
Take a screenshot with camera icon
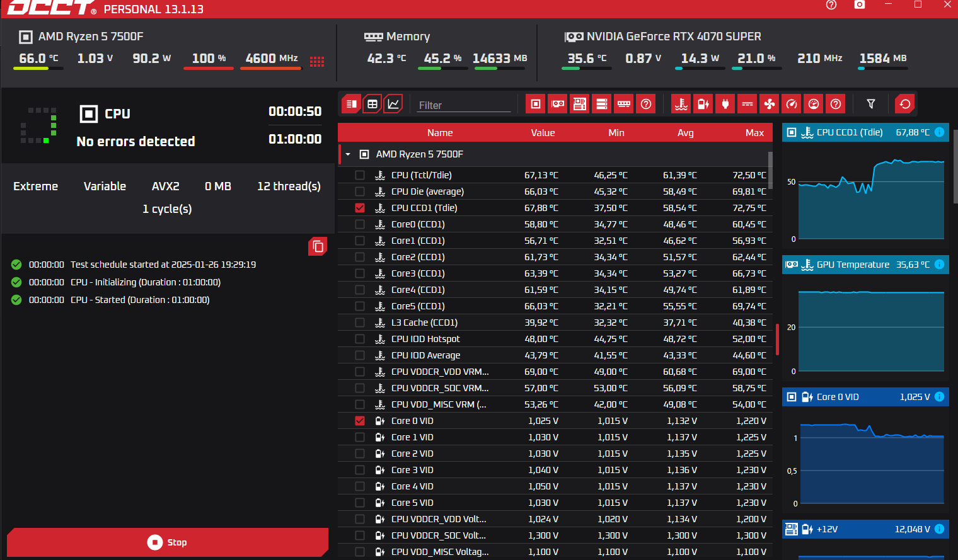click(860, 4)
